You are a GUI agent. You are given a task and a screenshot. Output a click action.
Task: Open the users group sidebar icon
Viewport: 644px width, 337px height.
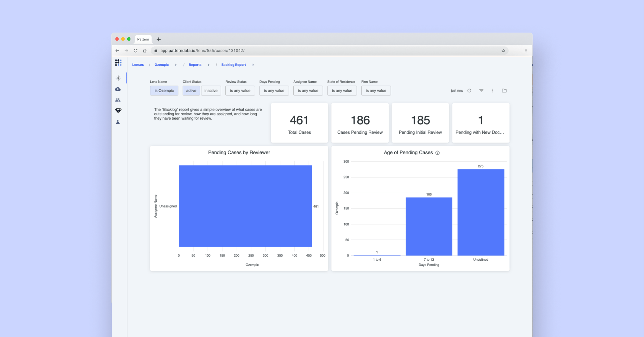pyautogui.click(x=118, y=100)
